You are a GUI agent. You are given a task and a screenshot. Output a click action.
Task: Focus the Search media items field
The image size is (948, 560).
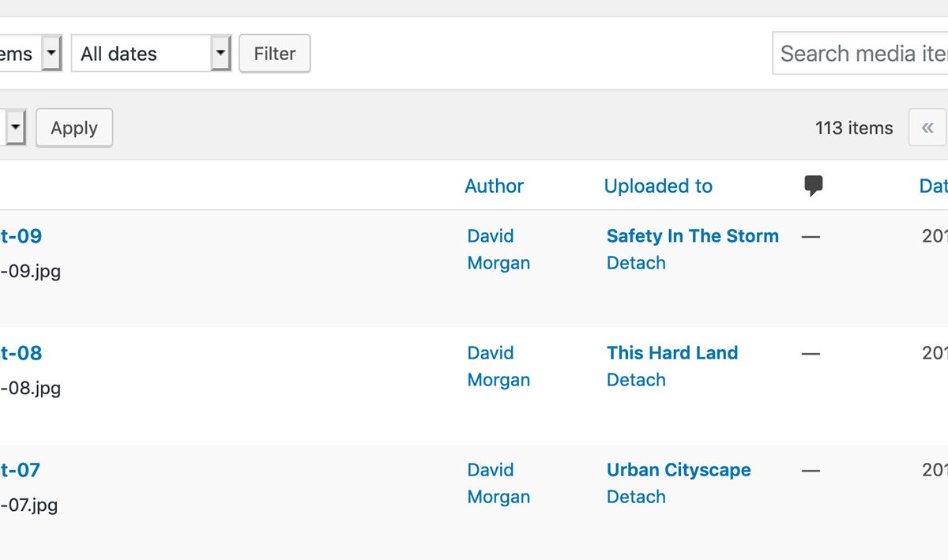(860, 54)
